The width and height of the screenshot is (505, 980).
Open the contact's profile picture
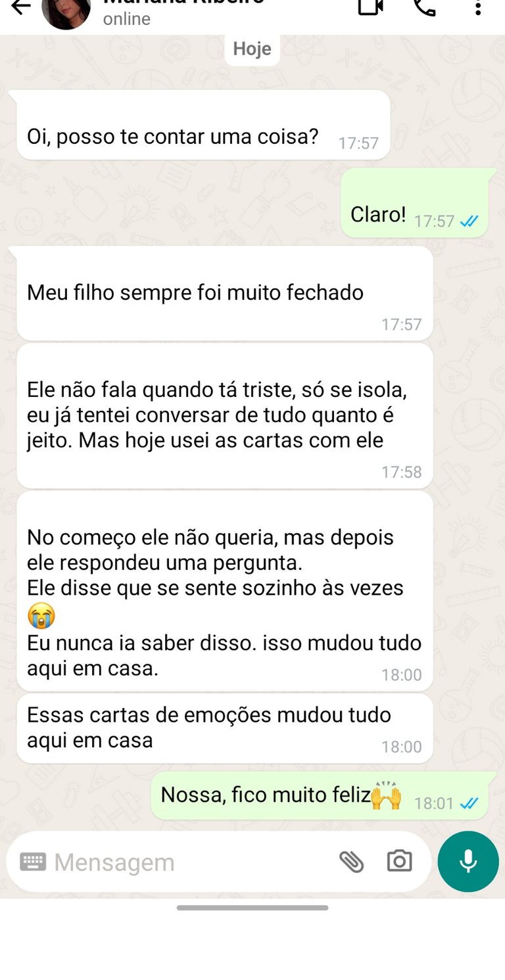pos(66,12)
